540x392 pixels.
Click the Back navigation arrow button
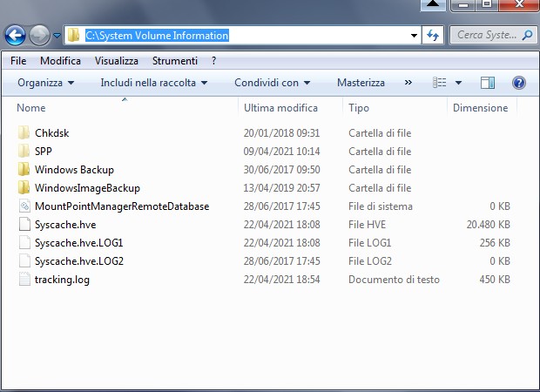(15, 36)
